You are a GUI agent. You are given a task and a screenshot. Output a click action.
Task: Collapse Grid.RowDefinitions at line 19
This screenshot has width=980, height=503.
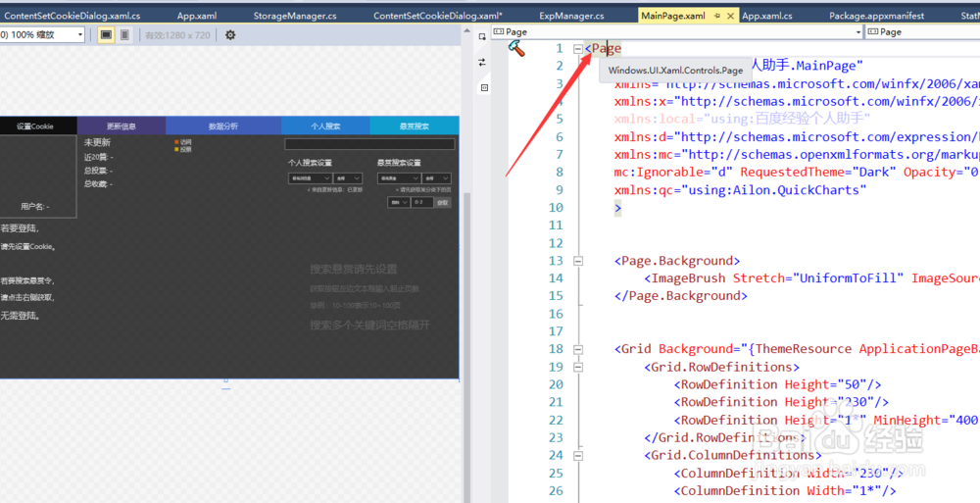tap(578, 368)
